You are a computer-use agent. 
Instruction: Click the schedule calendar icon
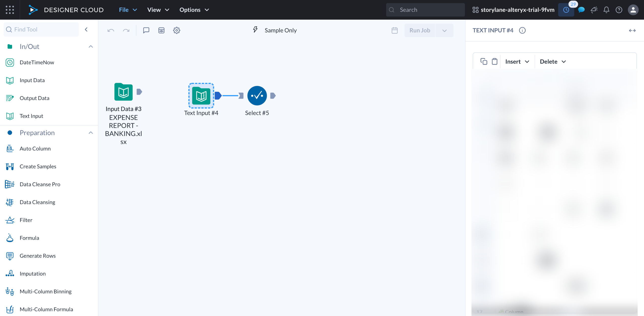[394, 30]
